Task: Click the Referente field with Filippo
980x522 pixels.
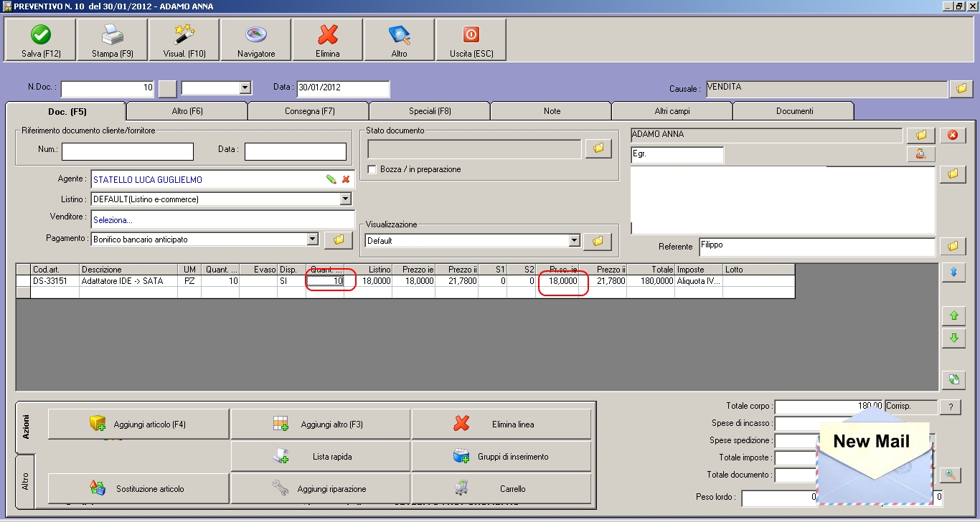Action: pos(817,247)
